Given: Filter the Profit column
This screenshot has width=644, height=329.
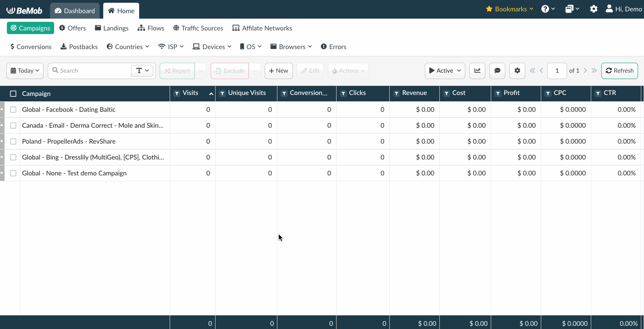Looking at the screenshot, I should (498, 93).
